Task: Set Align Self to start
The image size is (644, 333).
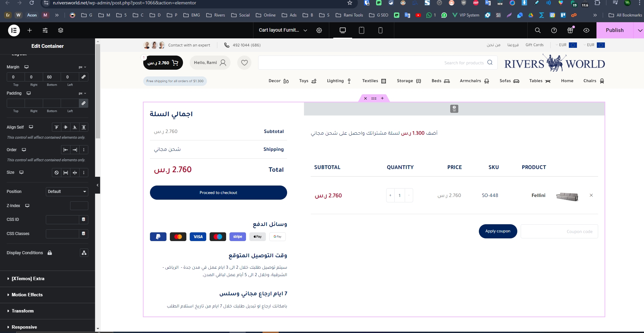Action: point(57,127)
